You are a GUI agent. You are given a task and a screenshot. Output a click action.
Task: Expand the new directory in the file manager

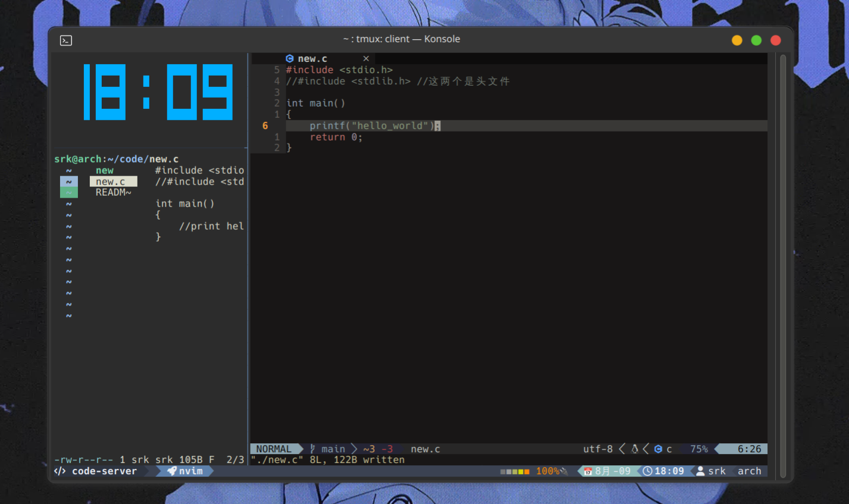[104, 170]
